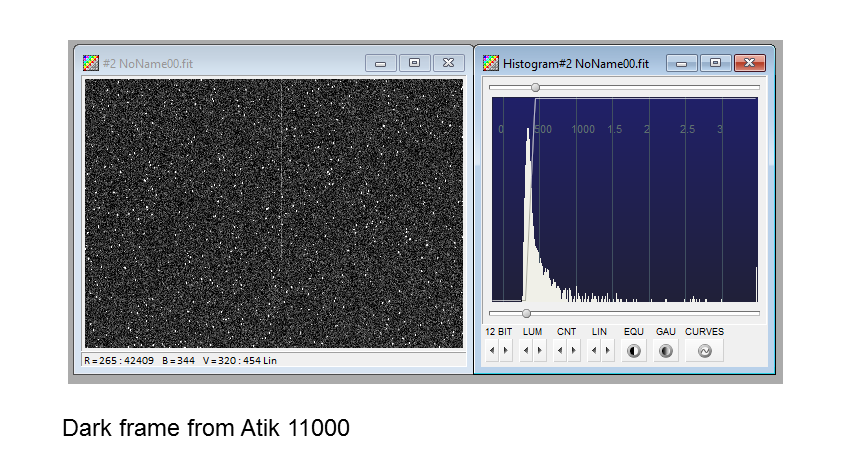Increase contrast with CNT right arrow
Viewport: 861px width, 472px height.
[574, 351]
